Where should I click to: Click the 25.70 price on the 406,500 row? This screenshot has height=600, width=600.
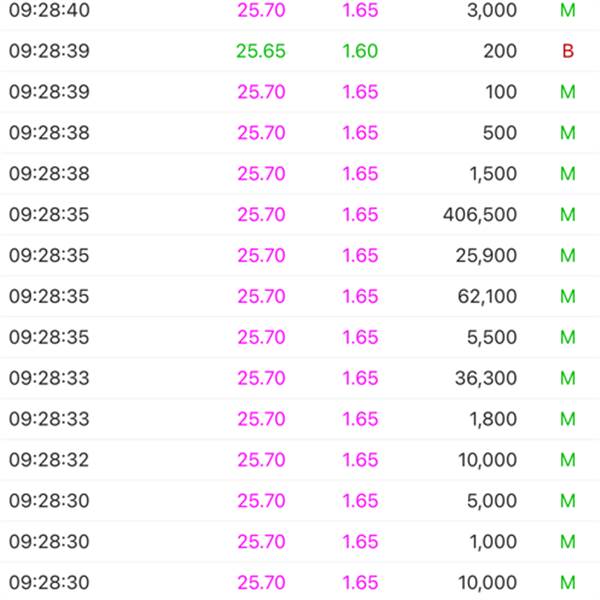[x=261, y=214]
